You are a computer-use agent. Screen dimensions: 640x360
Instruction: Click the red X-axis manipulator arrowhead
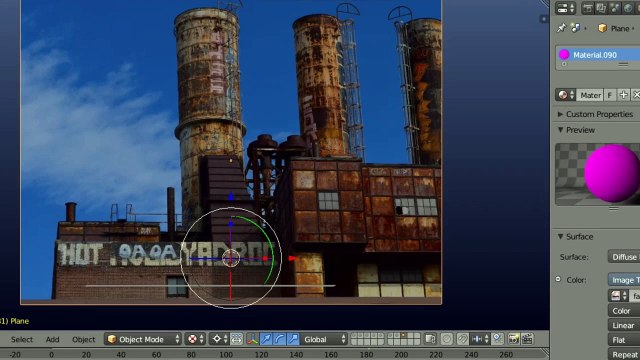(292, 258)
